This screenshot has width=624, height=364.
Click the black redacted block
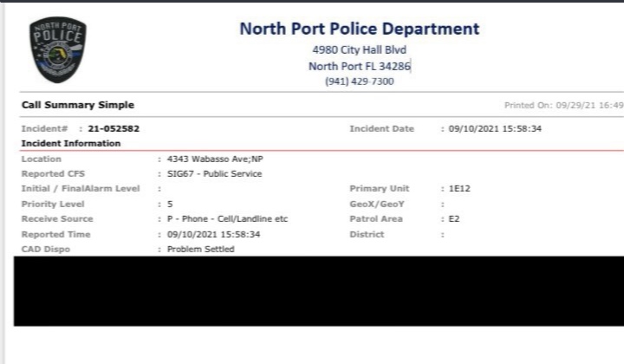[x=312, y=290]
